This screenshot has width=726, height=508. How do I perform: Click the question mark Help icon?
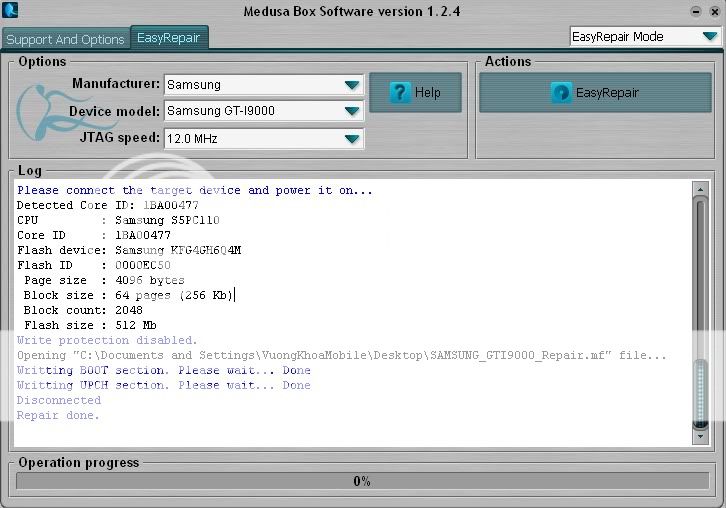click(400, 93)
